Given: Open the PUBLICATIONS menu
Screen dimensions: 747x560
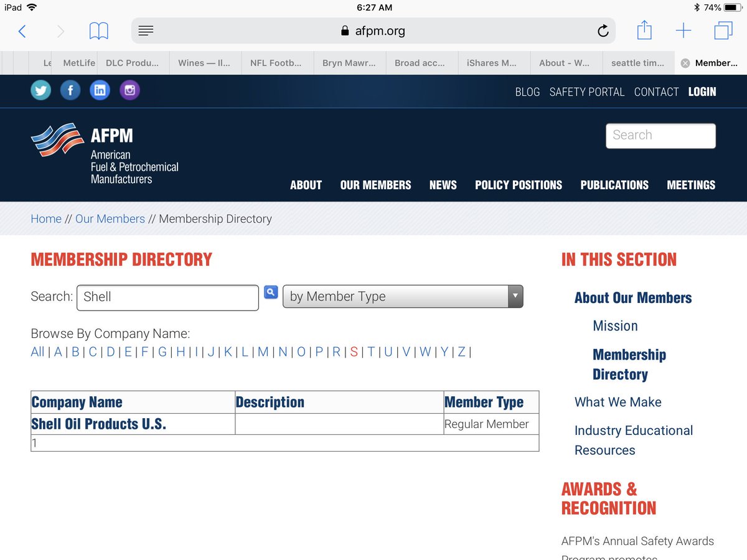Looking at the screenshot, I should point(614,185).
